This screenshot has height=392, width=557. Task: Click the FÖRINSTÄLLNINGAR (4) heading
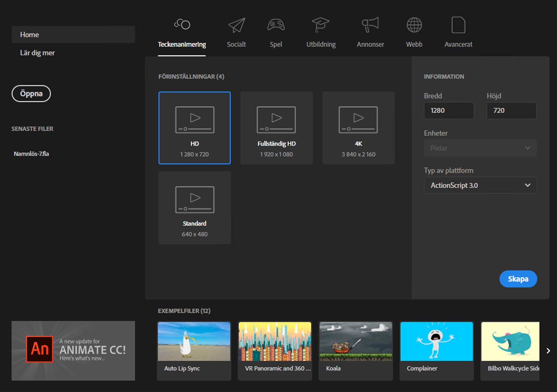point(191,77)
